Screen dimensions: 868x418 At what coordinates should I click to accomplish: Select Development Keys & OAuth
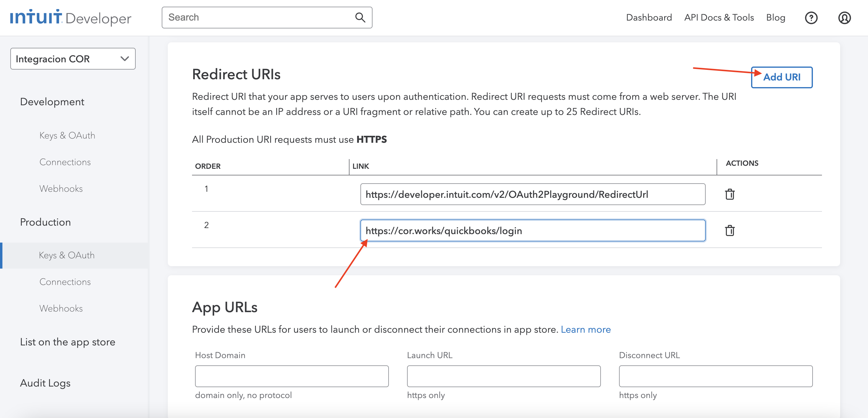(x=67, y=135)
